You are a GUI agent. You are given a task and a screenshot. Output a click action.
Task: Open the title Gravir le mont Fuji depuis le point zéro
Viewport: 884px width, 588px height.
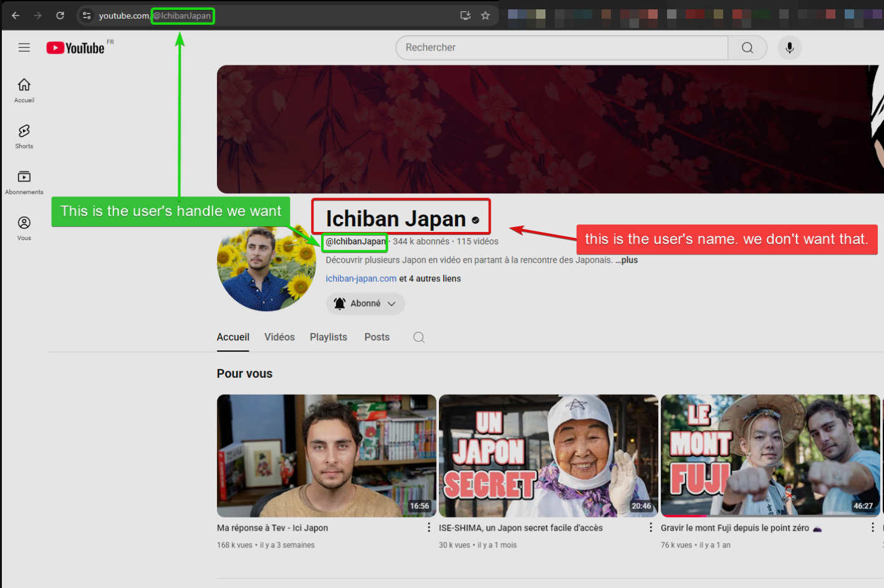tap(741, 528)
